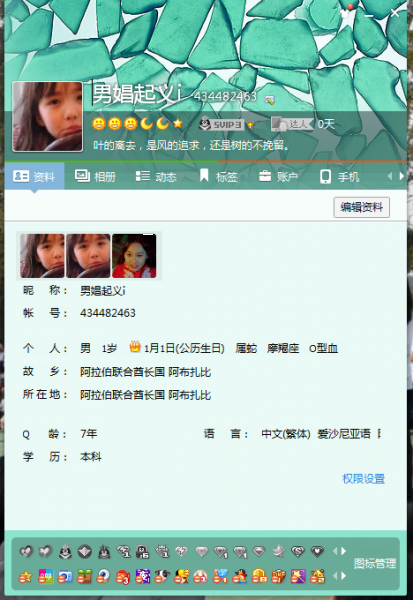Click the purple 变 icon
The height and width of the screenshot is (600, 413).
142,576
